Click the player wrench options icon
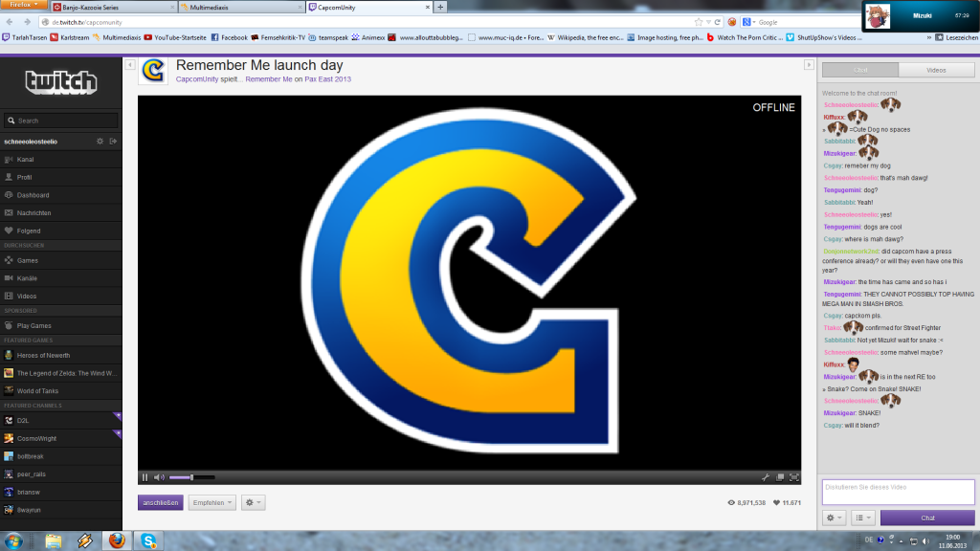This screenshot has height=551, width=980. click(x=766, y=477)
